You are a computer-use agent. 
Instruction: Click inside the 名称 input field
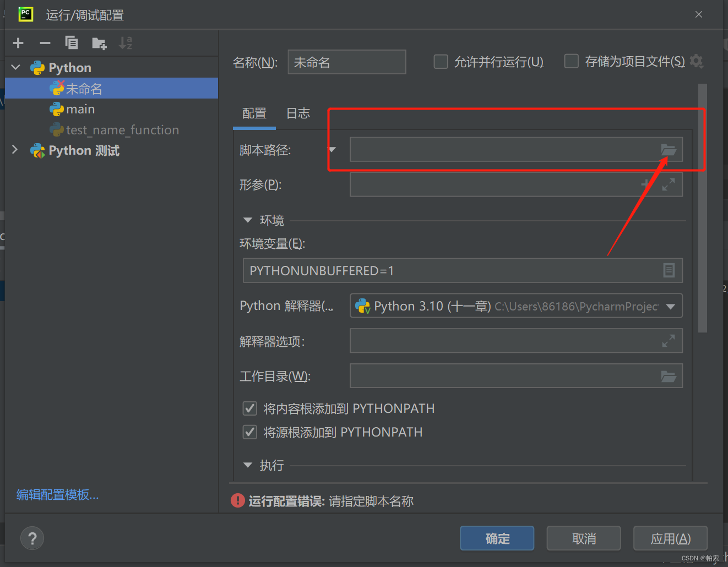pyautogui.click(x=346, y=62)
